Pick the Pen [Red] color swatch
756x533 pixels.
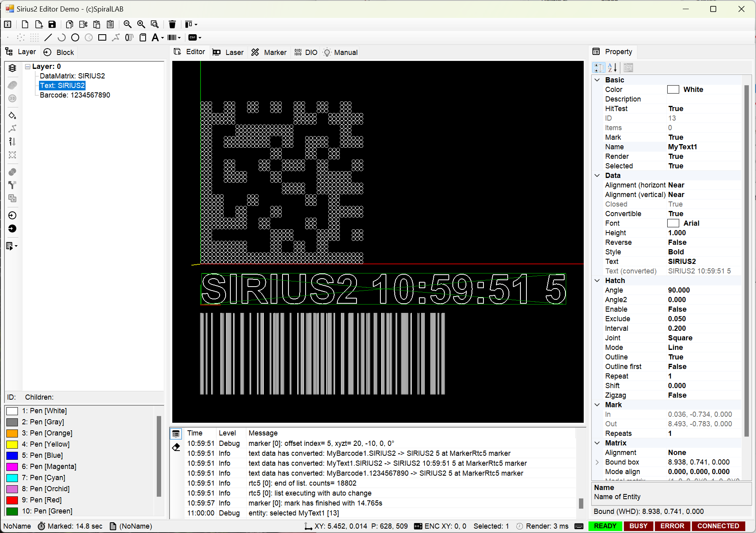[12, 500]
